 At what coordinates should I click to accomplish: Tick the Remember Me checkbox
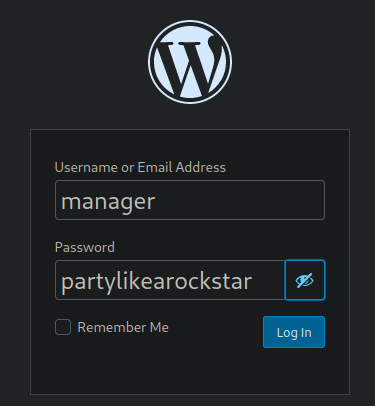(x=63, y=327)
